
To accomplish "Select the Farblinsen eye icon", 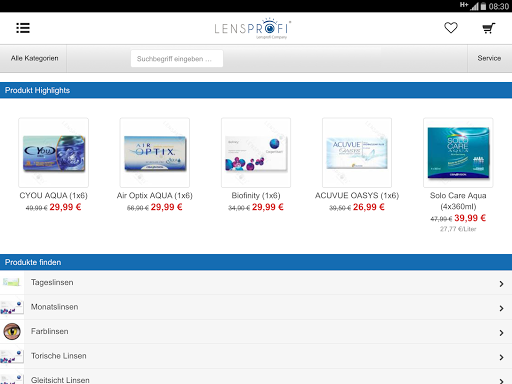I will 12,331.
